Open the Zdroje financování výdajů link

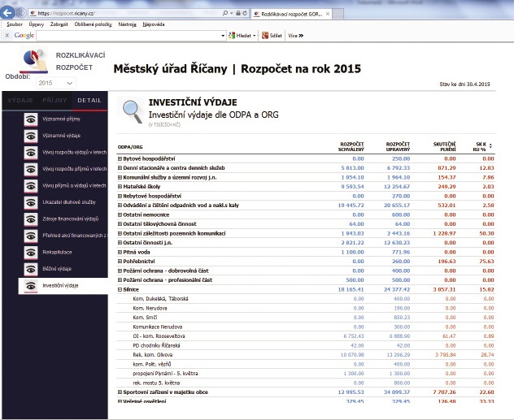point(71,219)
